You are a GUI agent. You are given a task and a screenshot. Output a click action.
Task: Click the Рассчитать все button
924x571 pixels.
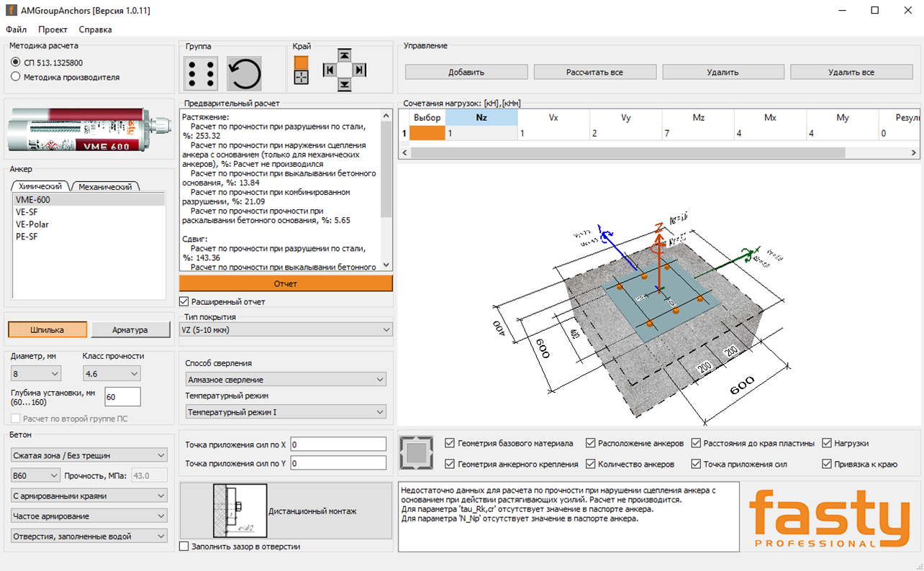[594, 72]
